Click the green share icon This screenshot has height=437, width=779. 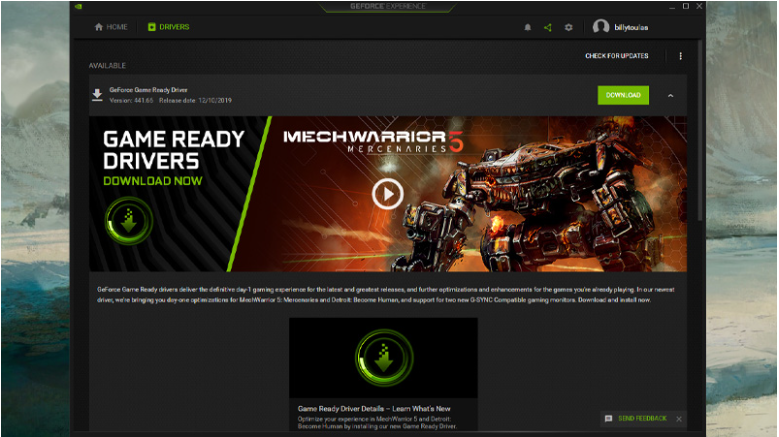[x=548, y=27]
